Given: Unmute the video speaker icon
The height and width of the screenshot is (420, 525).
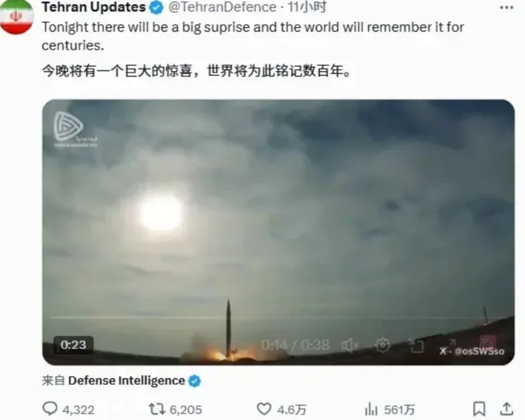Looking at the screenshot, I should [350, 345].
